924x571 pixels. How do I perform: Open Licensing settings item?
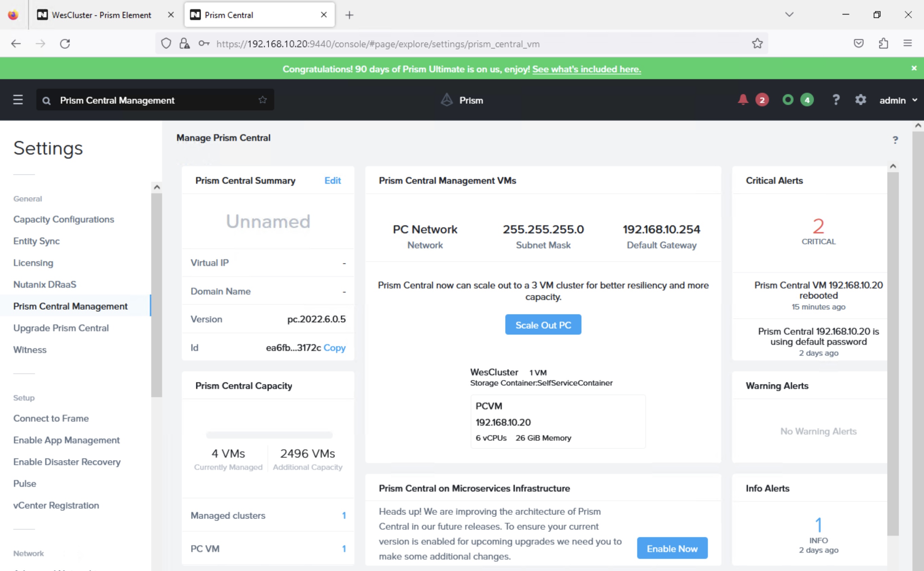33,263
